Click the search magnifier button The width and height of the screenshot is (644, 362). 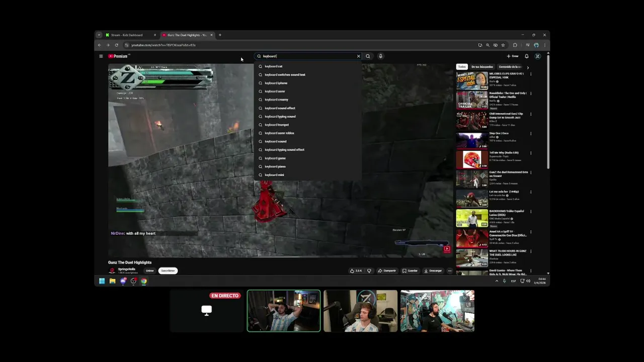point(368,56)
